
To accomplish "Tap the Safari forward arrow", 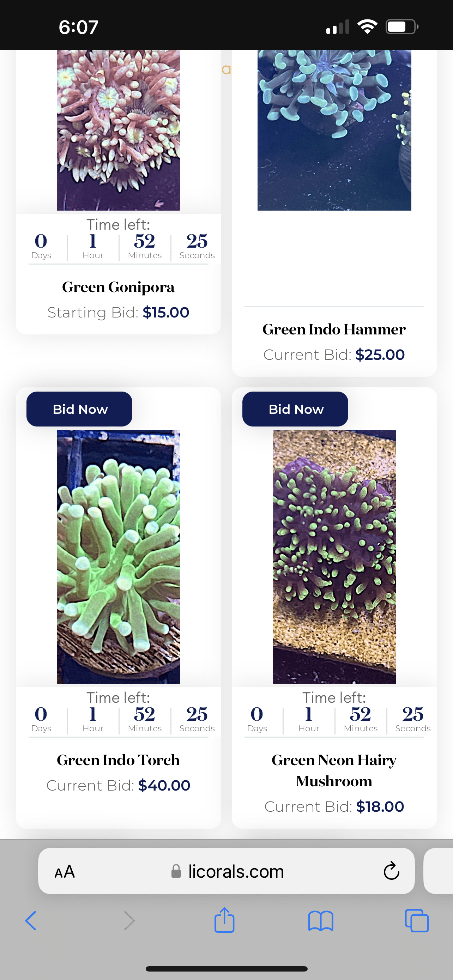I will [129, 921].
